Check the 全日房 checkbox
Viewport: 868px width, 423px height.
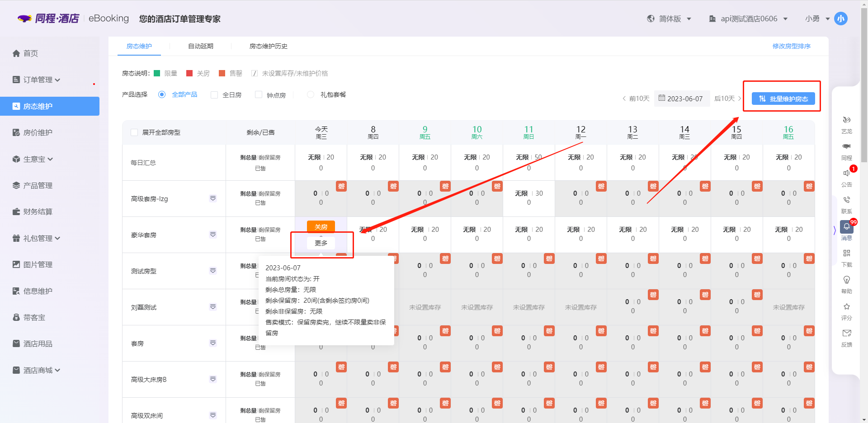(x=214, y=95)
